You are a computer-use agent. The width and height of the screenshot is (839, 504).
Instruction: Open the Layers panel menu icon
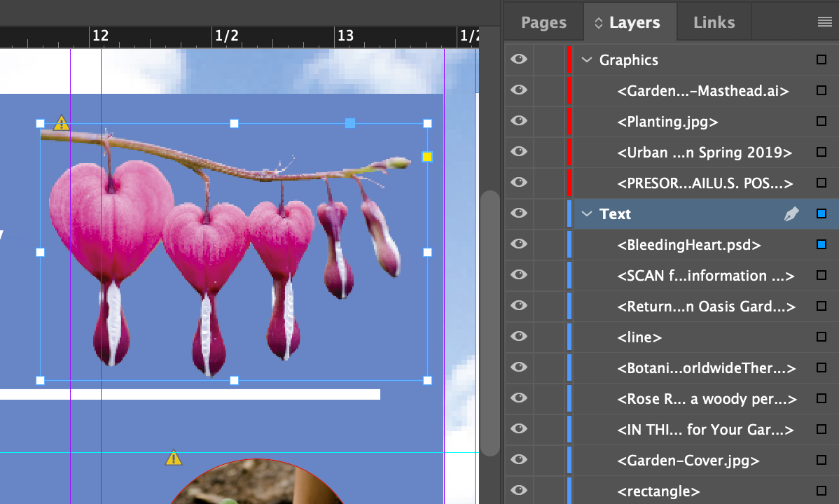click(824, 22)
